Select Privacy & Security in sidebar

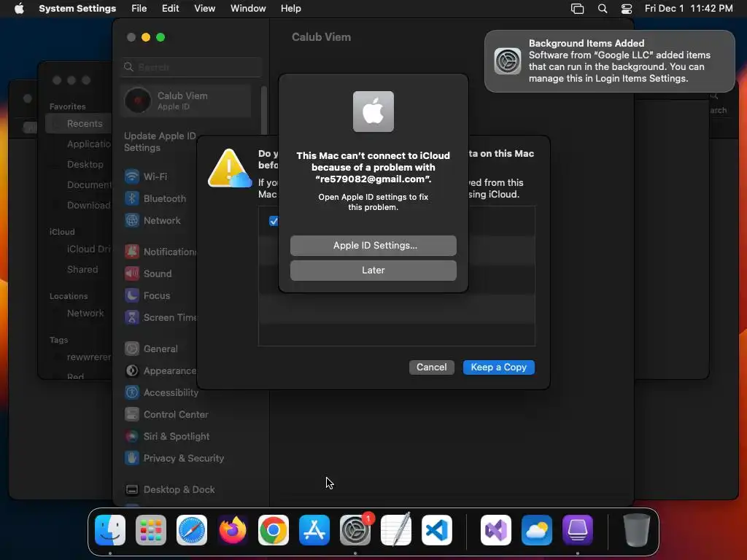click(174, 458)
